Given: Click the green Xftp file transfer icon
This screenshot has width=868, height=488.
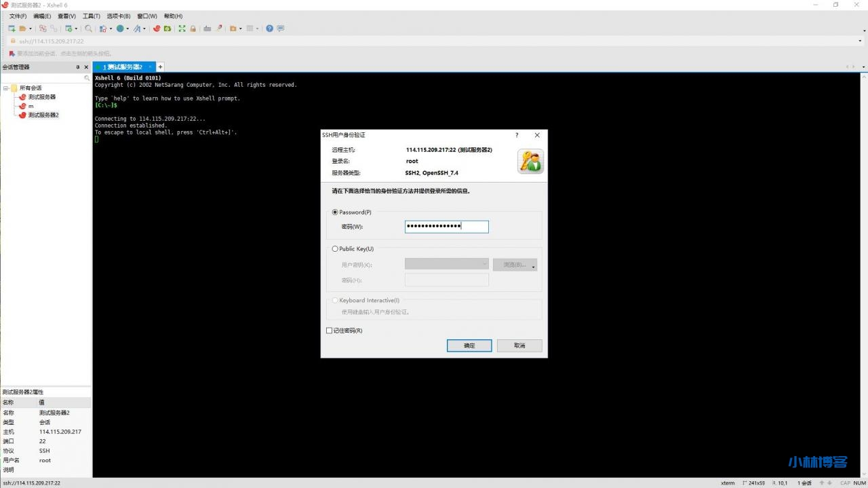Looking at the screenshot, I should pos(167,29).
